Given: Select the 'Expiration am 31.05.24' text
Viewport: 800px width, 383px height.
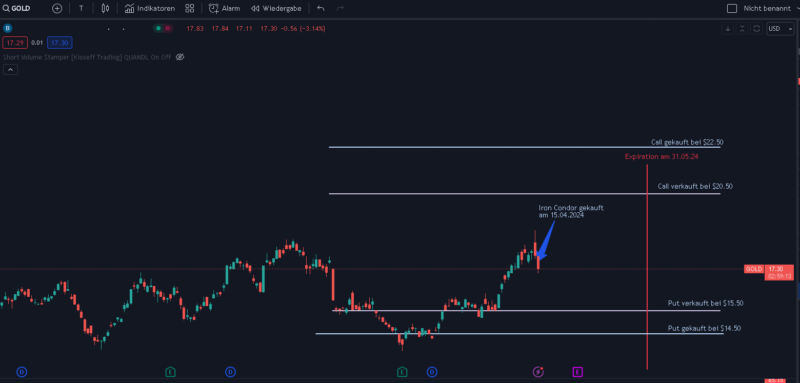Looking at the screenshot, I should click(x=661, y=157).
